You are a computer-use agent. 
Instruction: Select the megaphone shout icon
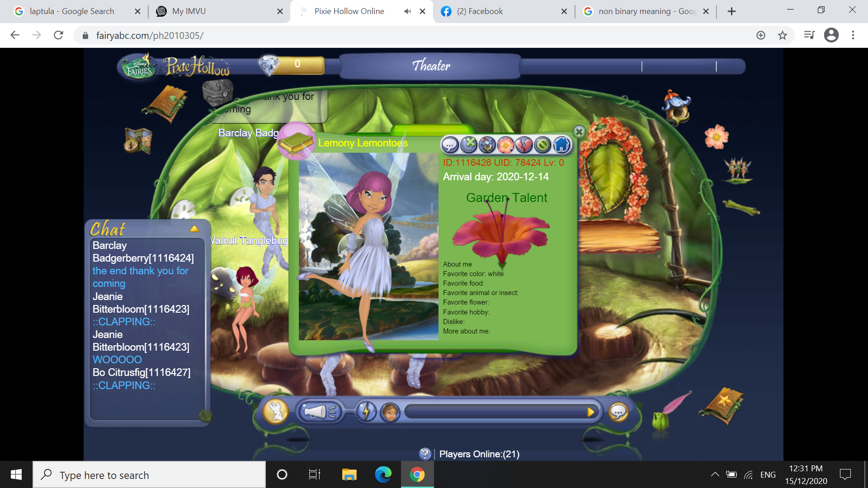[320, 411]
